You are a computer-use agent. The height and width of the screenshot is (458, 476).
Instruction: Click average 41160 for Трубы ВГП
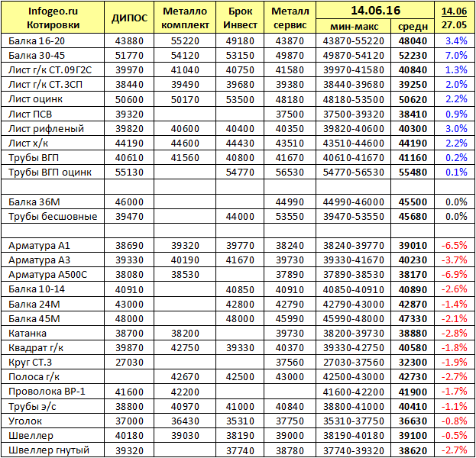click(413, 158)
